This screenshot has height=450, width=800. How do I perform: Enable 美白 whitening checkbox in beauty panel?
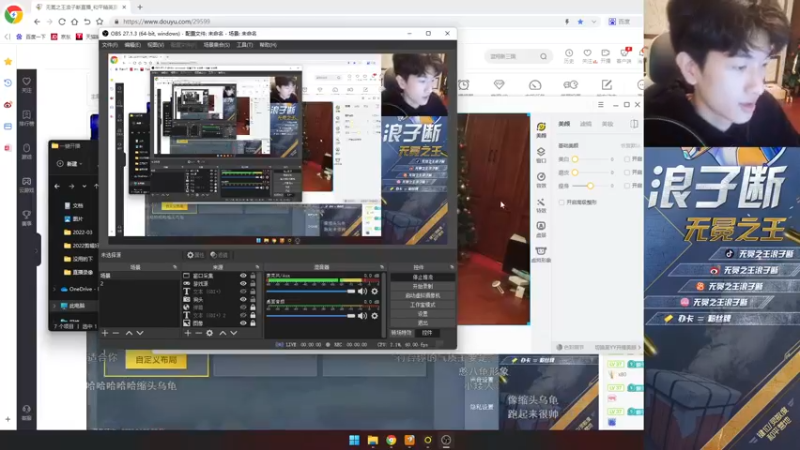[x=627, y=159]
